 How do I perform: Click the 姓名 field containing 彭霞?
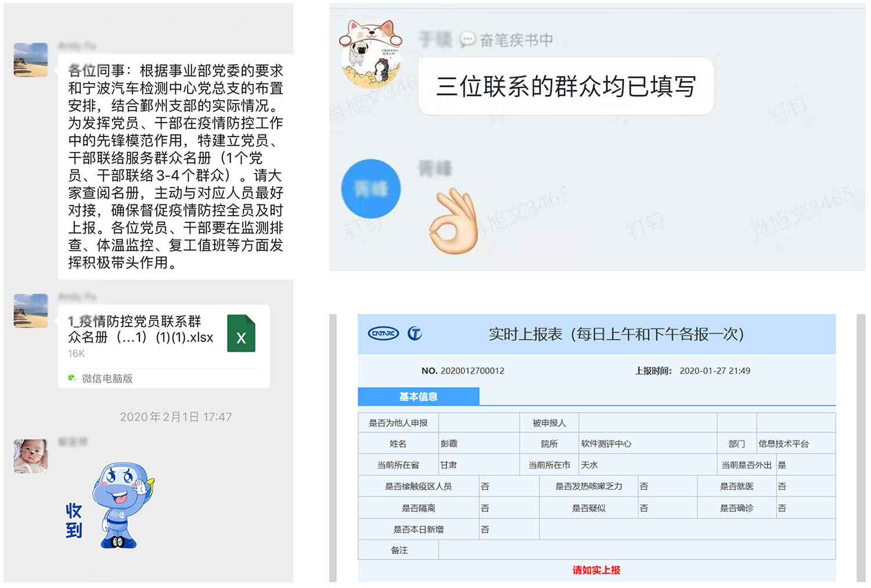click(x=478, y=443)
